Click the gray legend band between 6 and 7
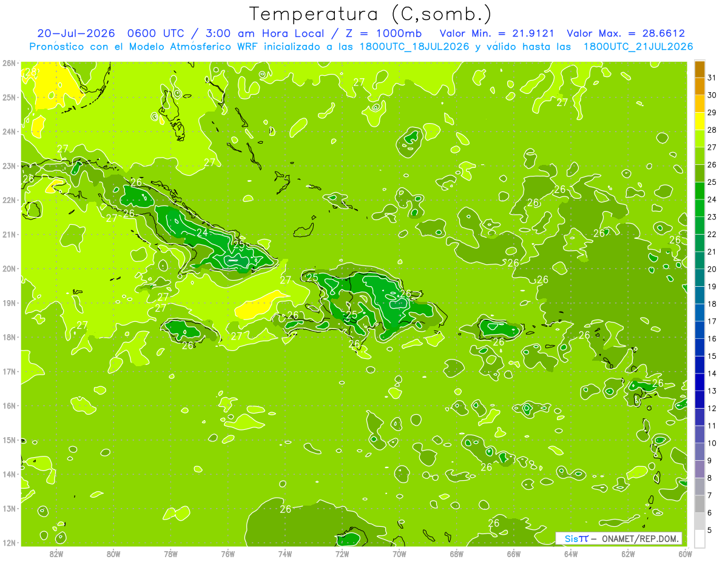 tap(699, 504)
